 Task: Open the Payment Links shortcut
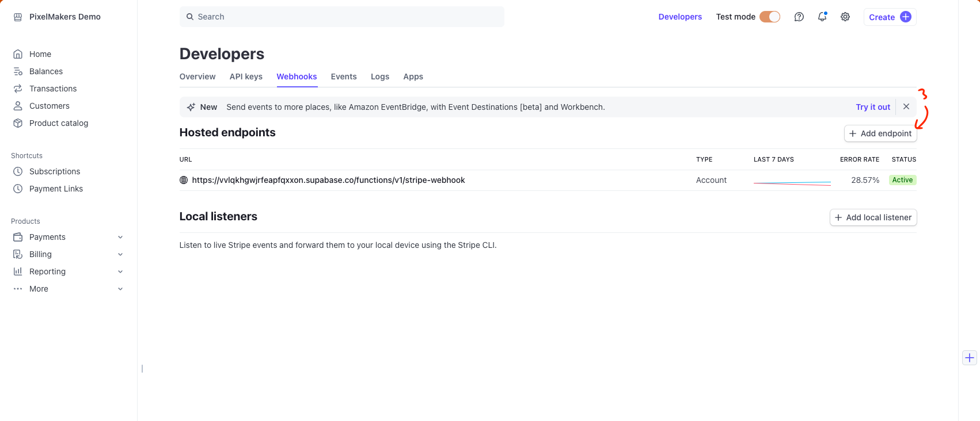coord(56,189)
